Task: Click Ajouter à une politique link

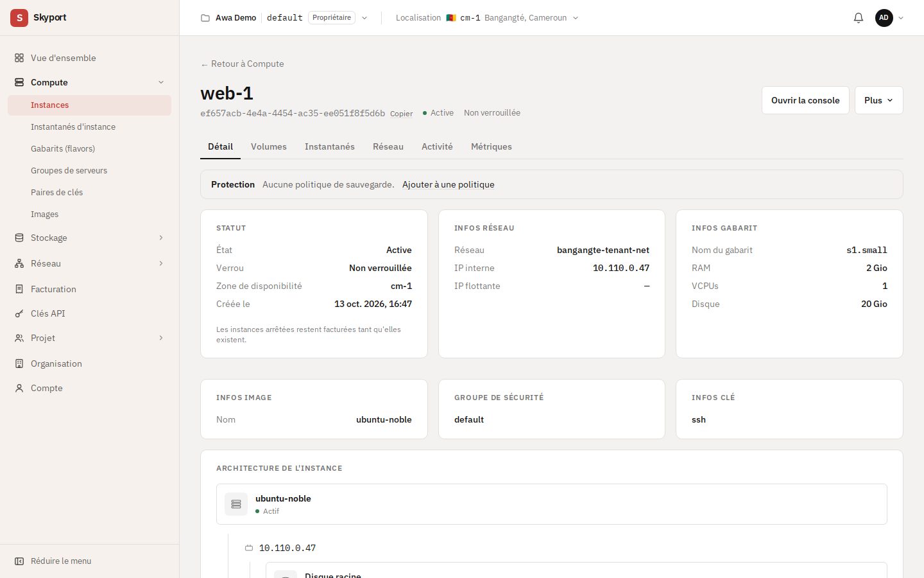Action: pos(449,184)
